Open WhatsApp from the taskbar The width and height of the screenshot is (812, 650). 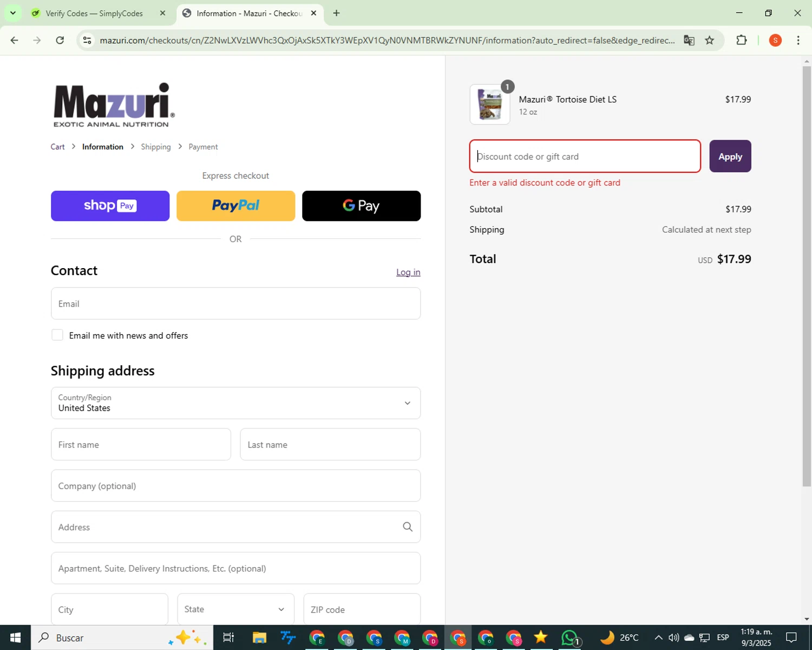[569, 638]
